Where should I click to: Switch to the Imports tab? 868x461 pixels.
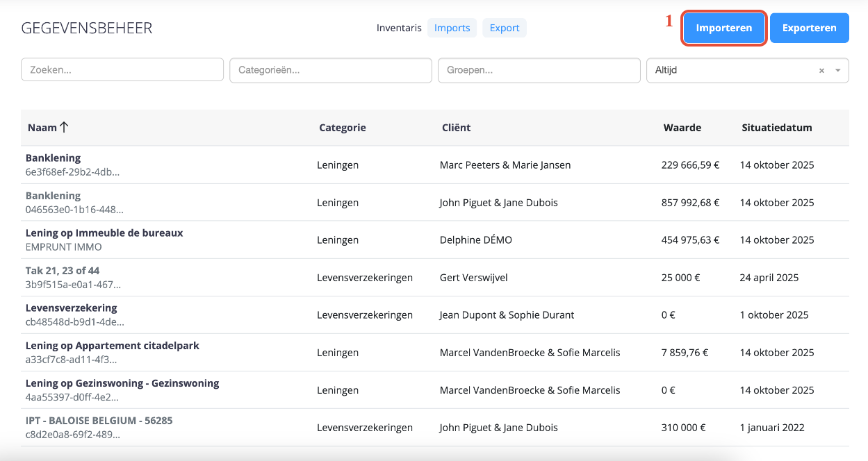click(452, 28)
